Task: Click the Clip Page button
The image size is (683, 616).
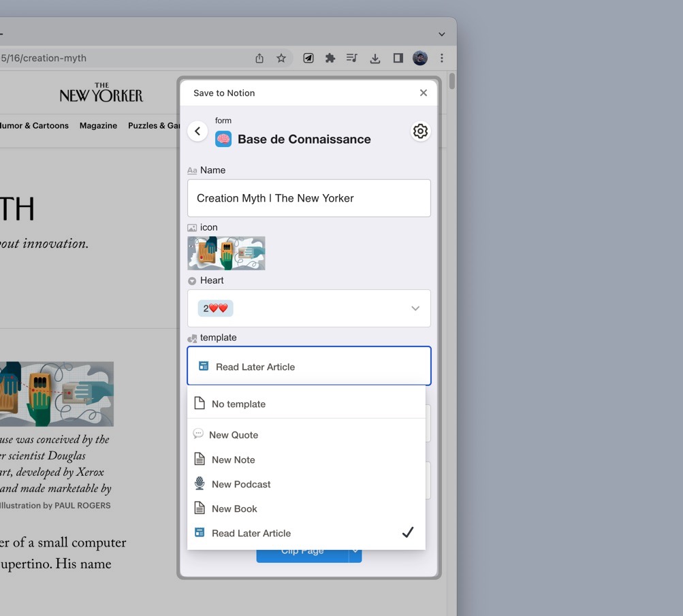Action: pos(302,556)
